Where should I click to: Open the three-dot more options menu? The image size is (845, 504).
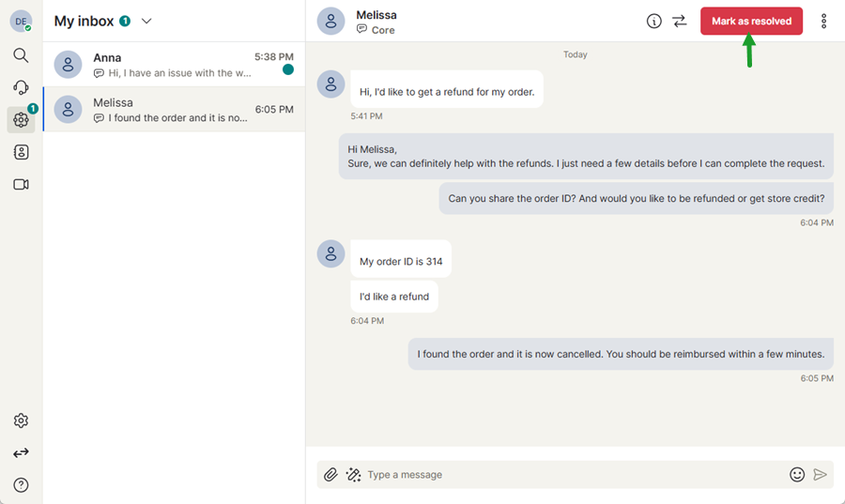tap(824, 21)
